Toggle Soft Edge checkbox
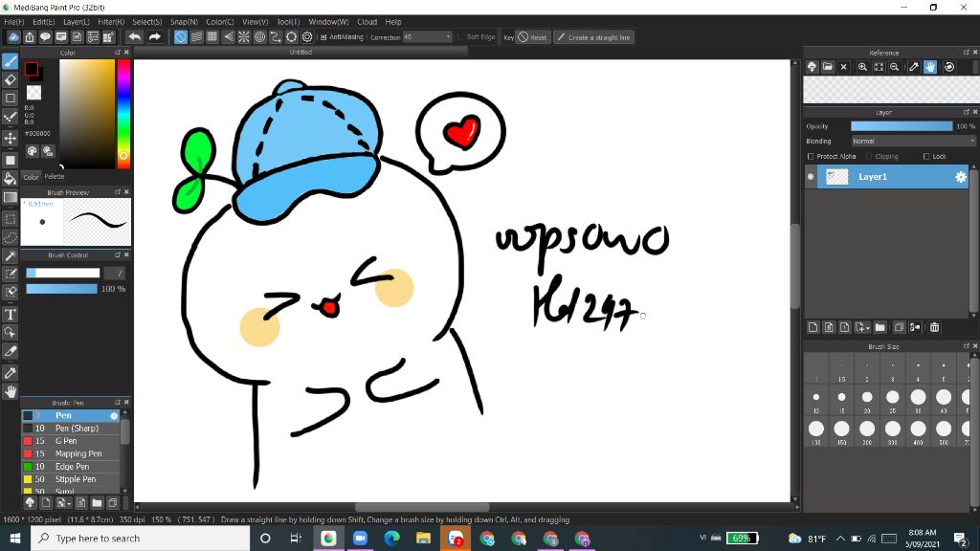980x551 pixels. click(x=460, y=37)
